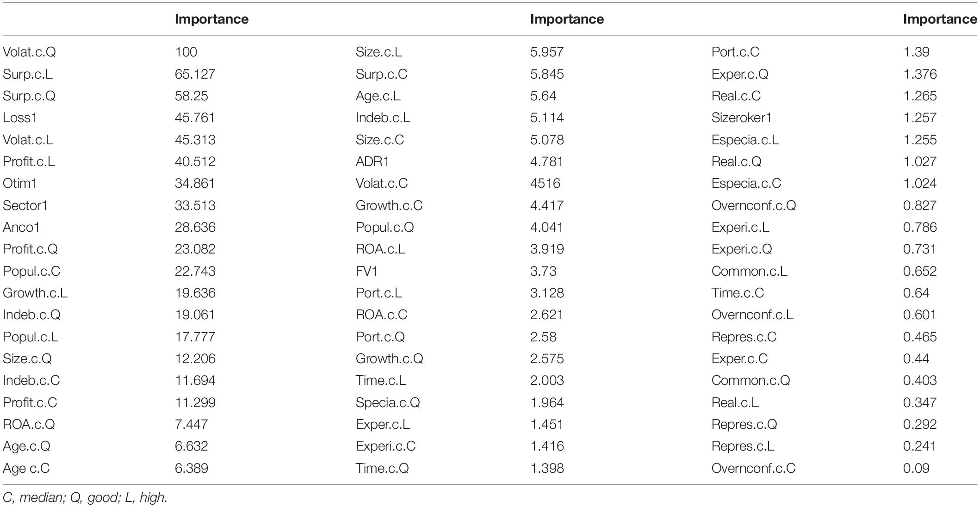980x507 pixels.
Task: Click the middle Importance column header
Action: pos(567,19)
